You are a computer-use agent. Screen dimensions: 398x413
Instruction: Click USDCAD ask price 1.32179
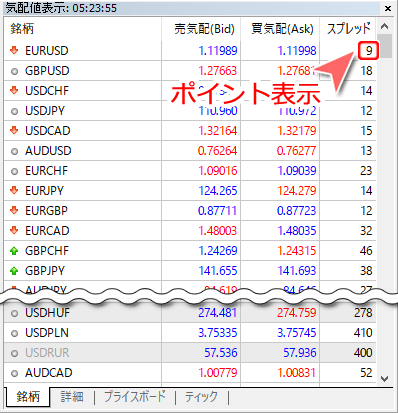coord(297,131)
